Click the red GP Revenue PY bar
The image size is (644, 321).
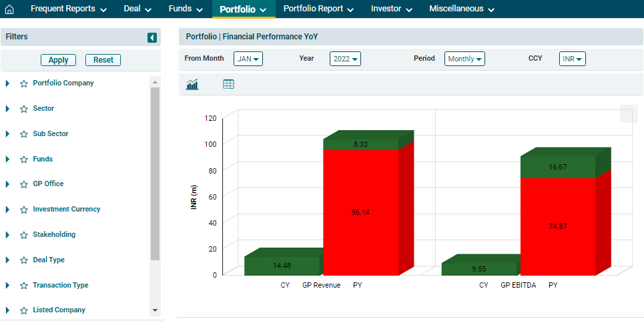[x=361, y=212]
